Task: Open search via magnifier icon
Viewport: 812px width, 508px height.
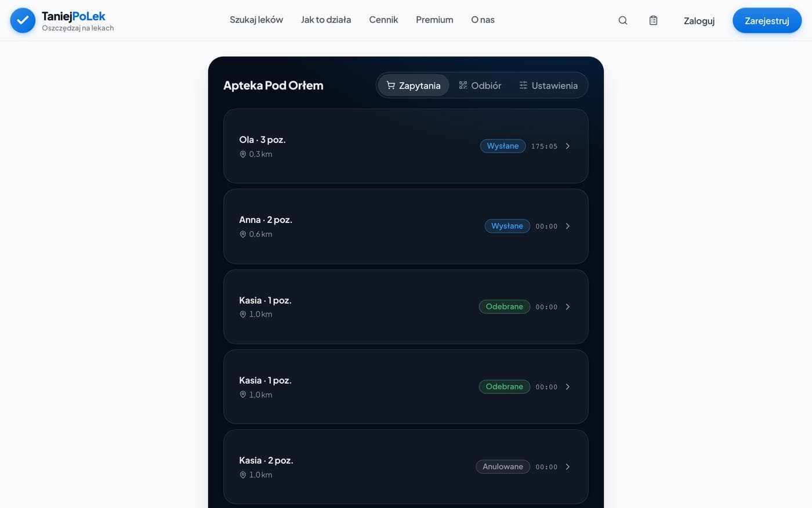Action: [x=623, y=20]
